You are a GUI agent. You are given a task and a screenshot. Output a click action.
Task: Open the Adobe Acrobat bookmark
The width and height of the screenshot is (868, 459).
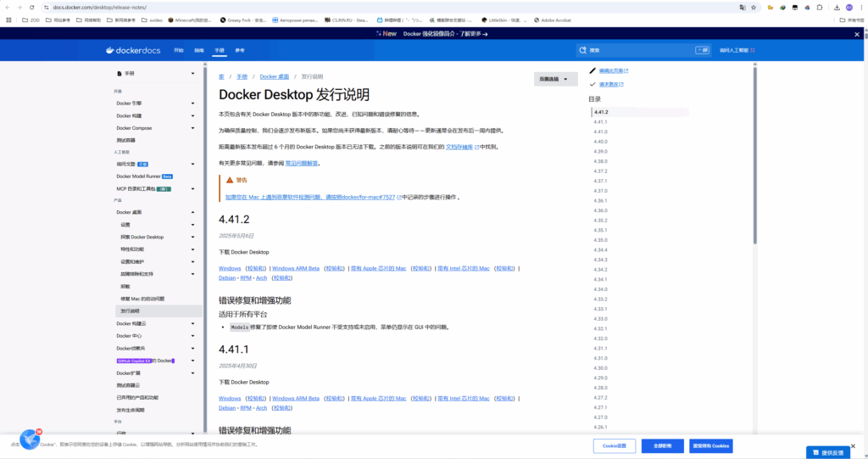tap(552, 20)
